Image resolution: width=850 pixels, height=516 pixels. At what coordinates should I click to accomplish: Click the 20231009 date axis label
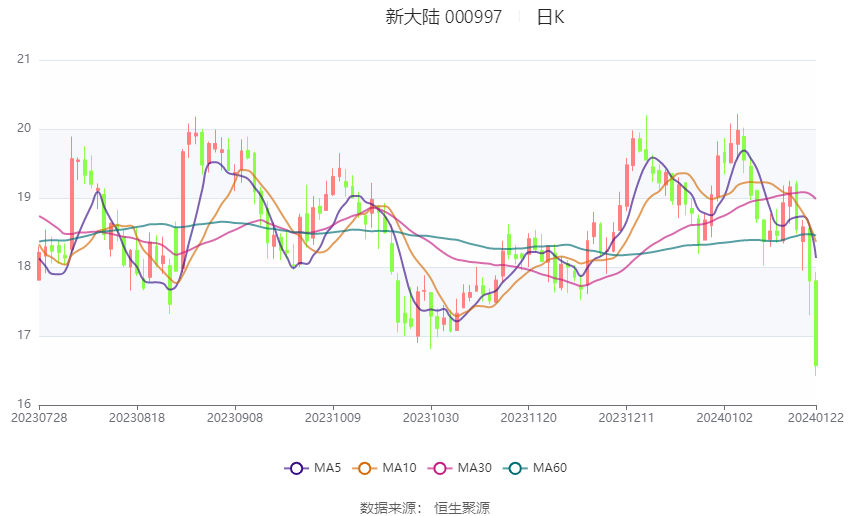point(333,418)
